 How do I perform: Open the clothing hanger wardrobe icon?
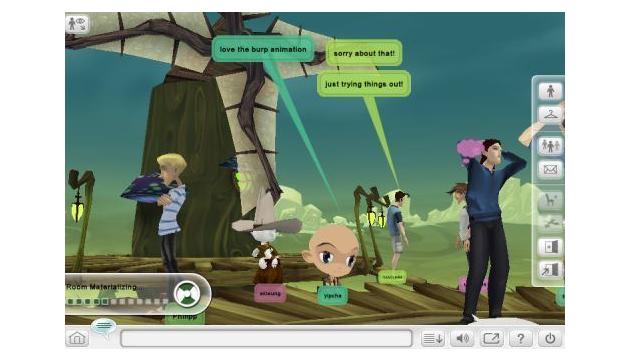(550, 115)
